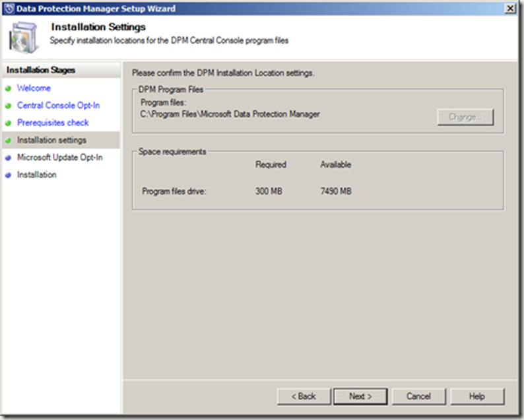
Task: Click blue bullet beside Microsoft Update Opt-In
Action: pyautogui.click(x=9, y=158)
